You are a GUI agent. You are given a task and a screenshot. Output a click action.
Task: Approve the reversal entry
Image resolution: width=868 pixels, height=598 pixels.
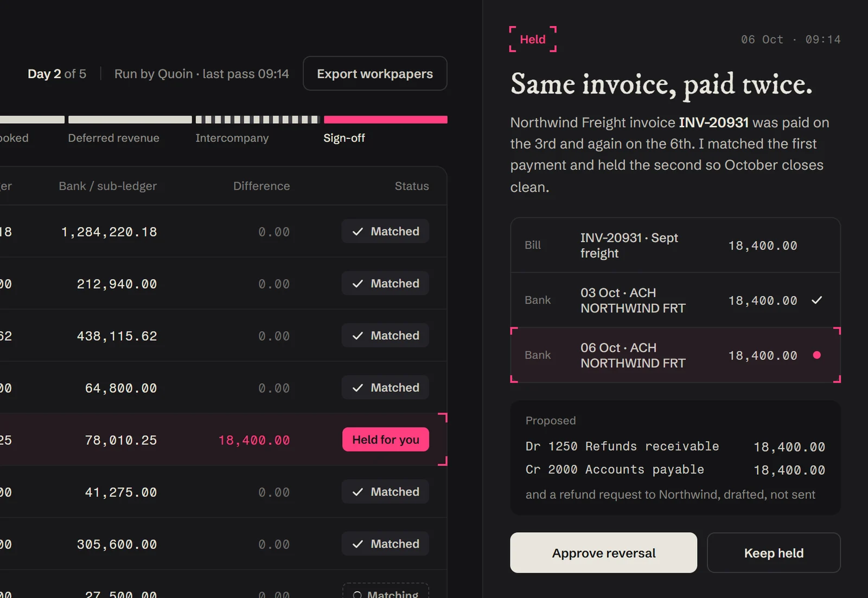click(603, 552)
